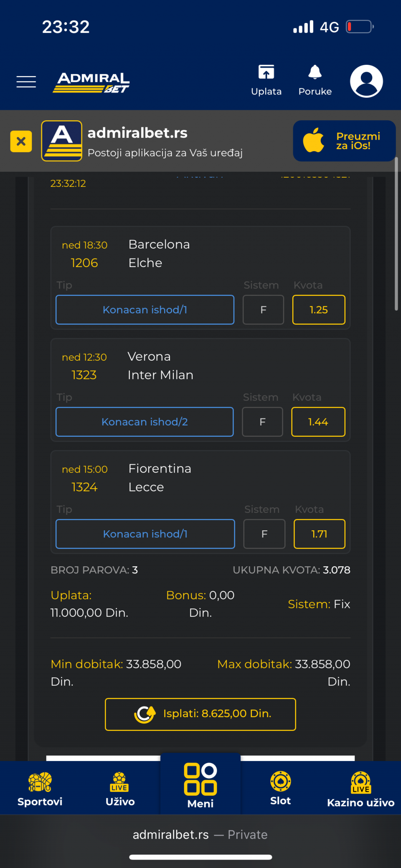The width and height of the screenshot is (401, 868).
Task: Tap the AdmiralBet logo
Action: click(x=91, y=82)
